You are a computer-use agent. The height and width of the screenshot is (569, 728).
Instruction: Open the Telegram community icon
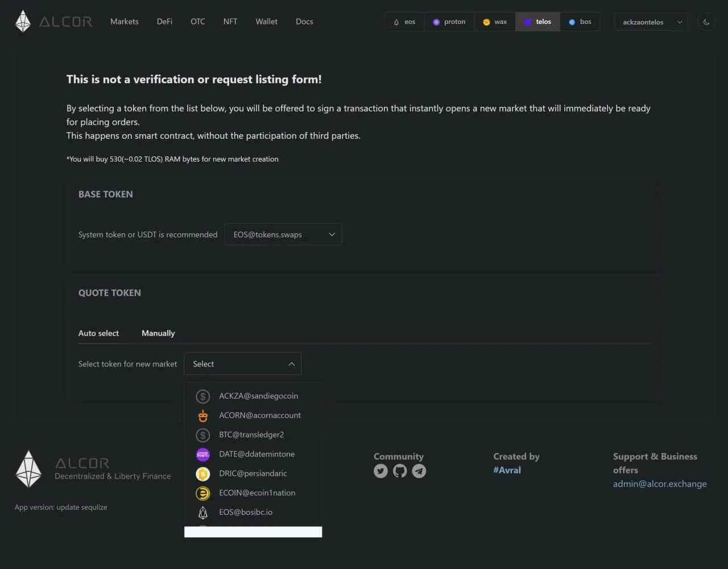[419, 471]
